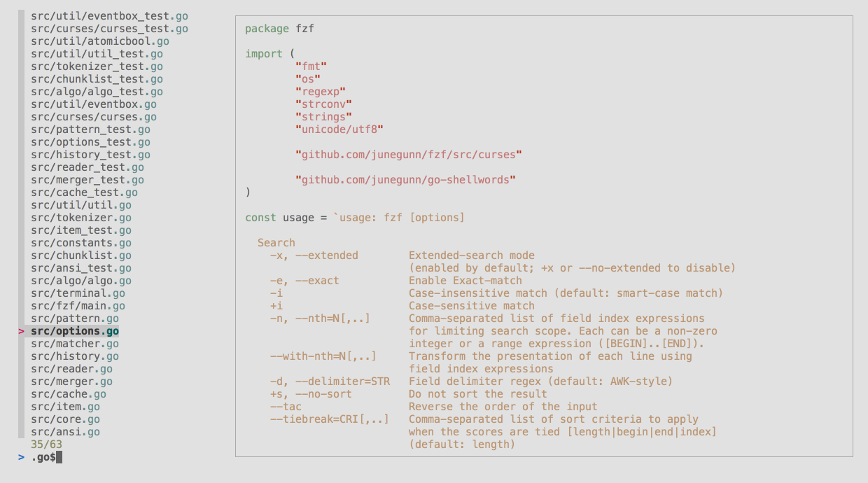Click the github.com/junegunn/fzf/src/curses import path
The width and height of the screenshot is (868, 483).
point(409,155)
